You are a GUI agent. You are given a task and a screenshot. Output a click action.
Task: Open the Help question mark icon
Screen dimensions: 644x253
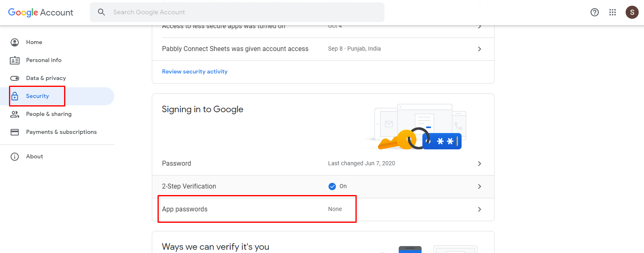[595, 12]
